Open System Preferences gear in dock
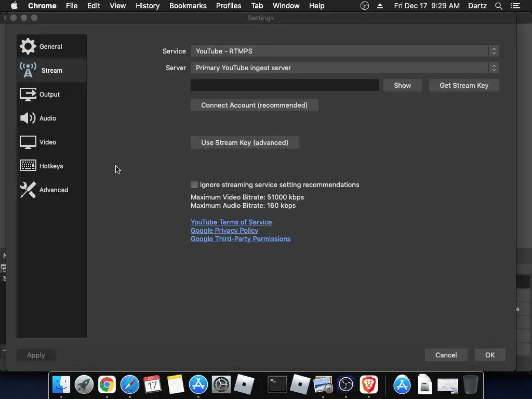Image resolution: width=532 pixels, height=399 pixels. pos(221,385)
